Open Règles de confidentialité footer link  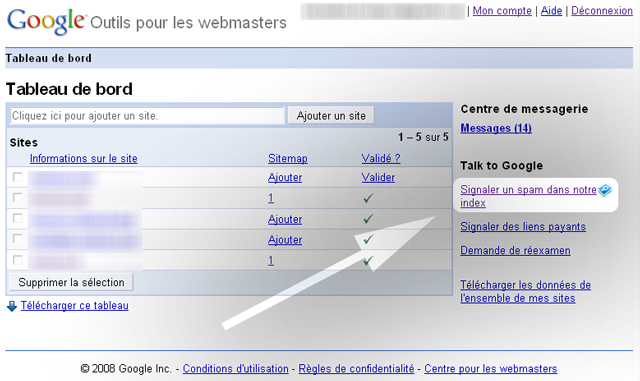pyautogui.click(x=356, y=369)
